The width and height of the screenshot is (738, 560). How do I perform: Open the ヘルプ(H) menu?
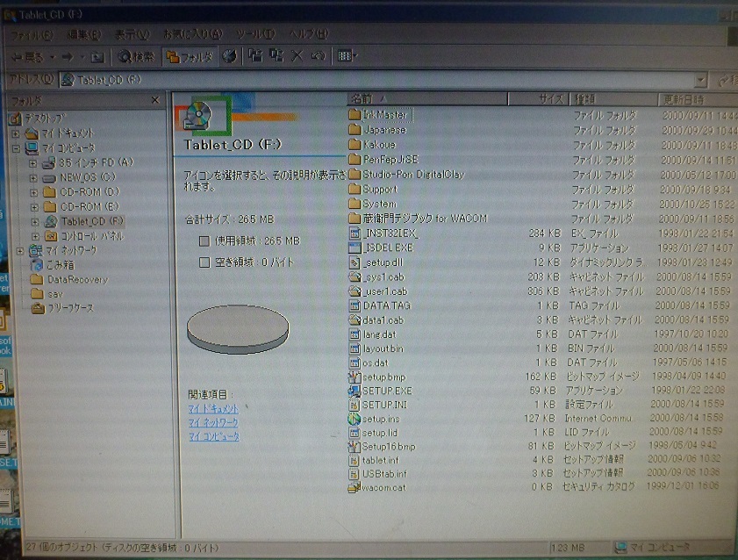309,34
